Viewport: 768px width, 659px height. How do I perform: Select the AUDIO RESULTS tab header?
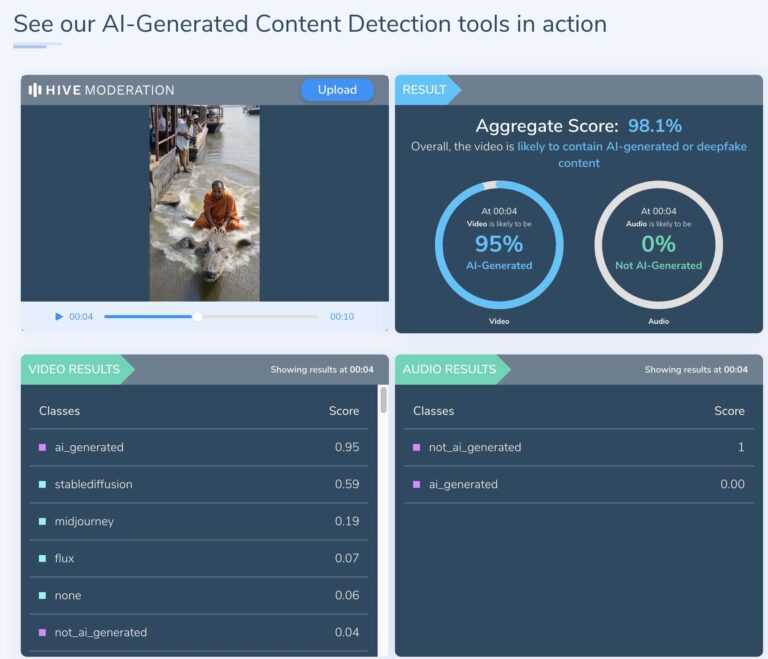[x=453, y=369]
